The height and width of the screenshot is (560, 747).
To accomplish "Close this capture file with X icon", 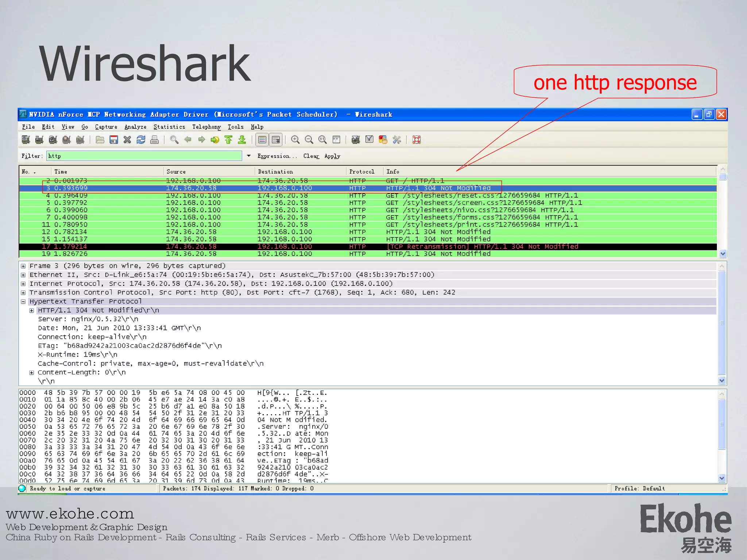I will point(127,140).
